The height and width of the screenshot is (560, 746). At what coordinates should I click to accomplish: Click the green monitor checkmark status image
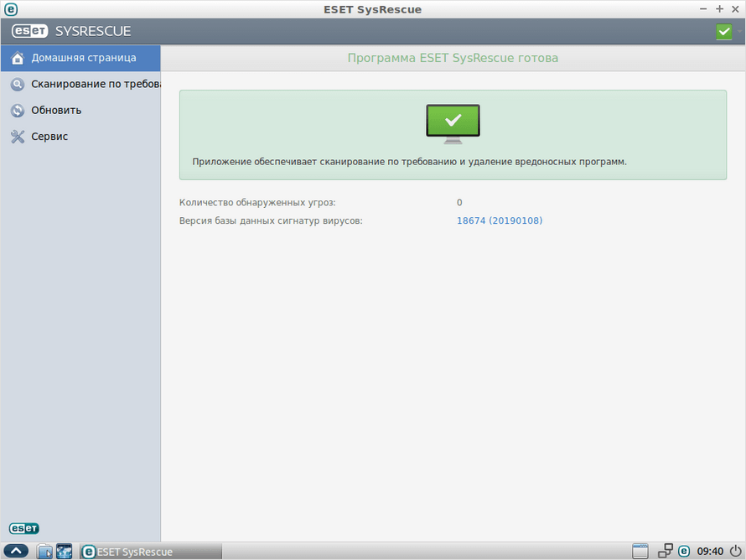[453, 122]
